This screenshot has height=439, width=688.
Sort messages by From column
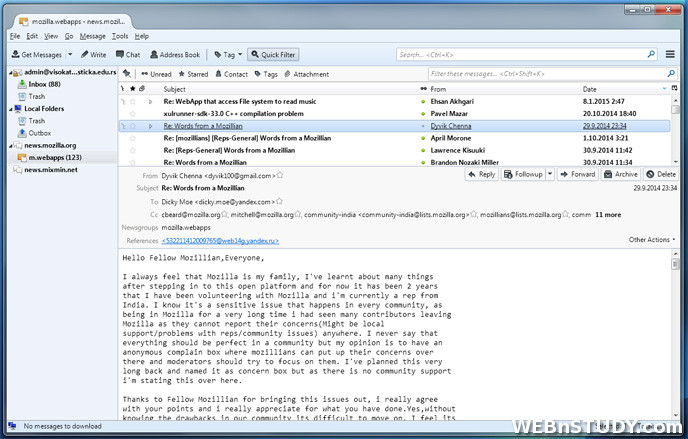pyautogui.click(x=438, y=89)
